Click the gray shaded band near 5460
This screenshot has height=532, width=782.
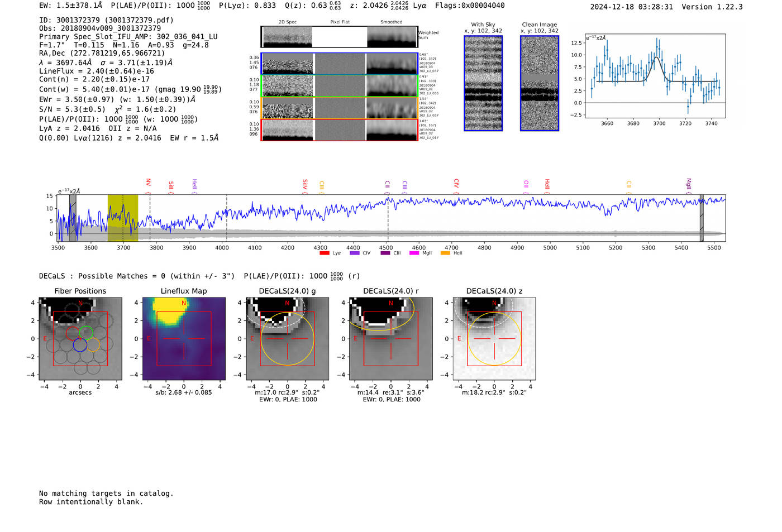702,218
